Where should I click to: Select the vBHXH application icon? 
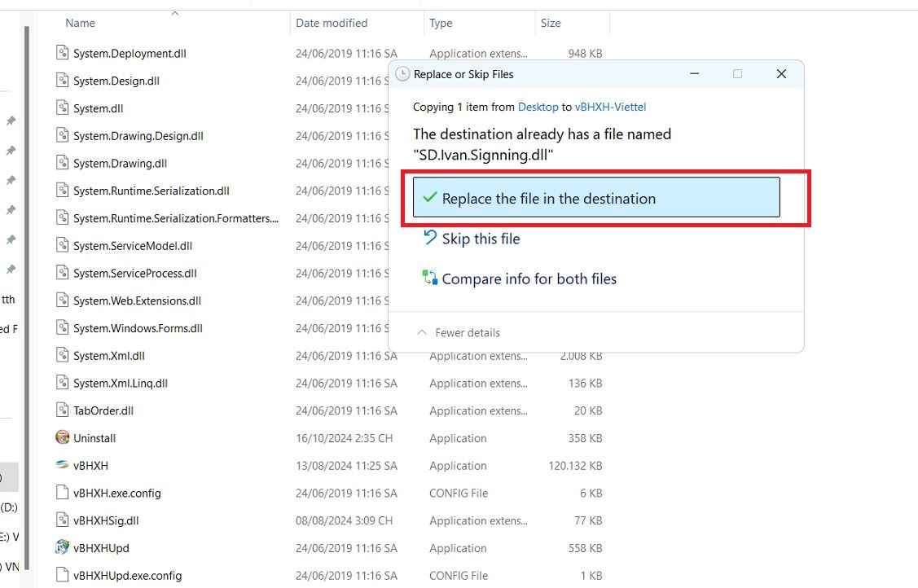[63, 466]
